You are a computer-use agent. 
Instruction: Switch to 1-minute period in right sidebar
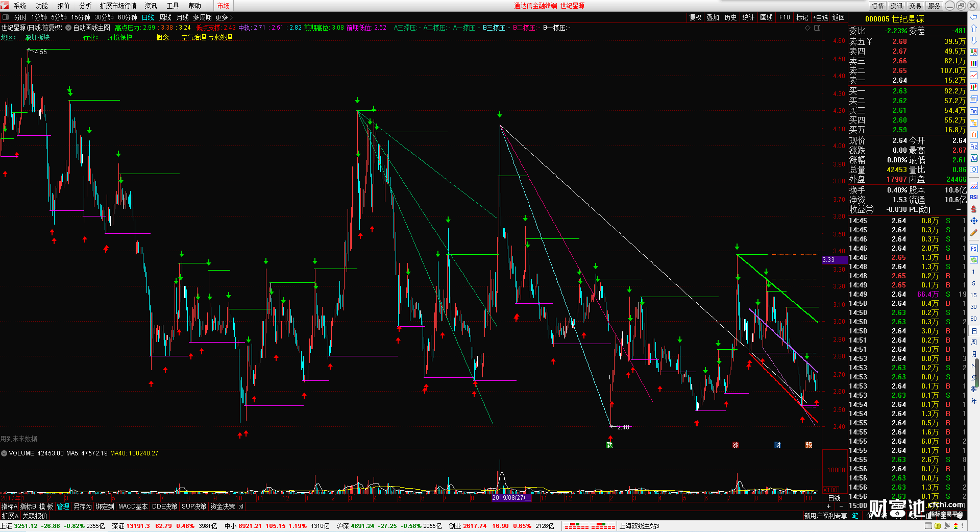click(x=973, y=272)
